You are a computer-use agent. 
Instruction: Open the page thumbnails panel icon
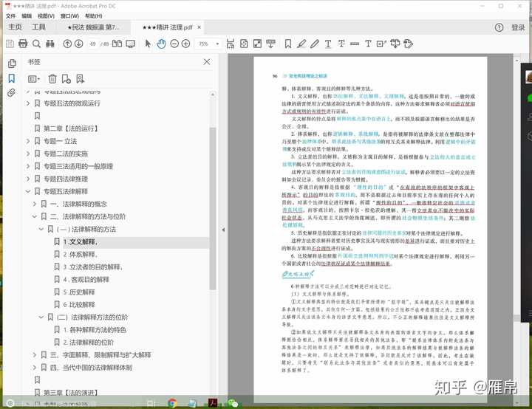(x=11, y=63)
